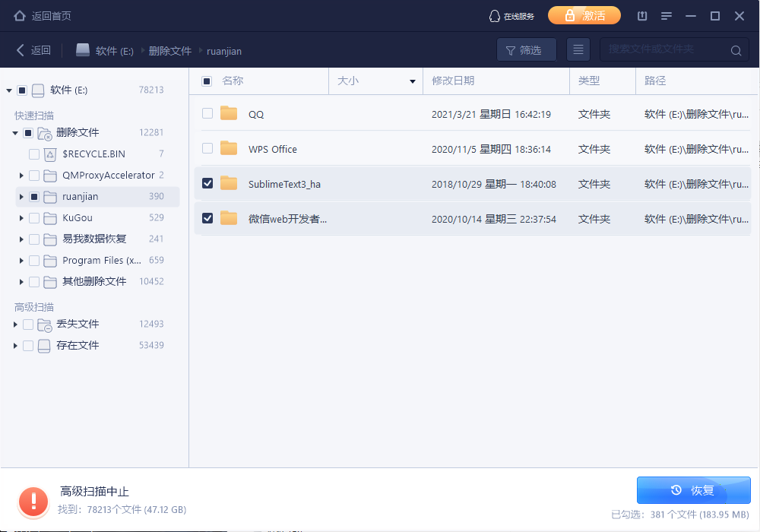This screenshot has width=760, height=532.
Task: Expand the KuGou tree node
Action: coord(21,218)
